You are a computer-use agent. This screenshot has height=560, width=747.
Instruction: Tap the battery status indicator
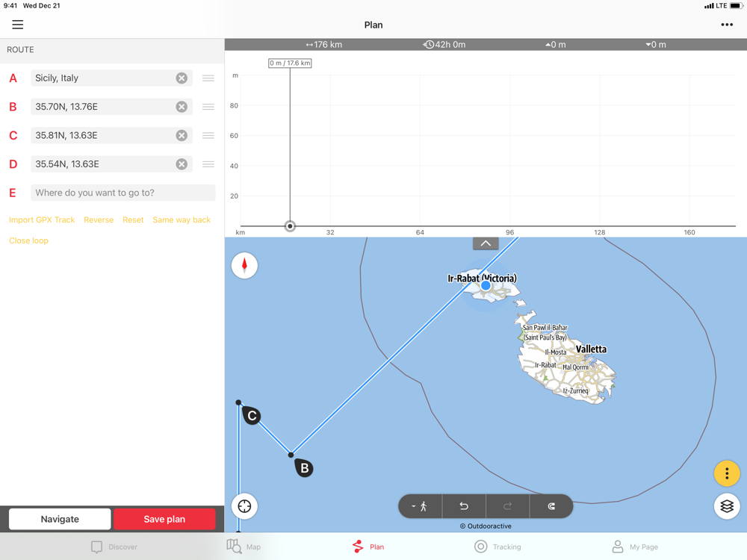[x=736, y=6]
